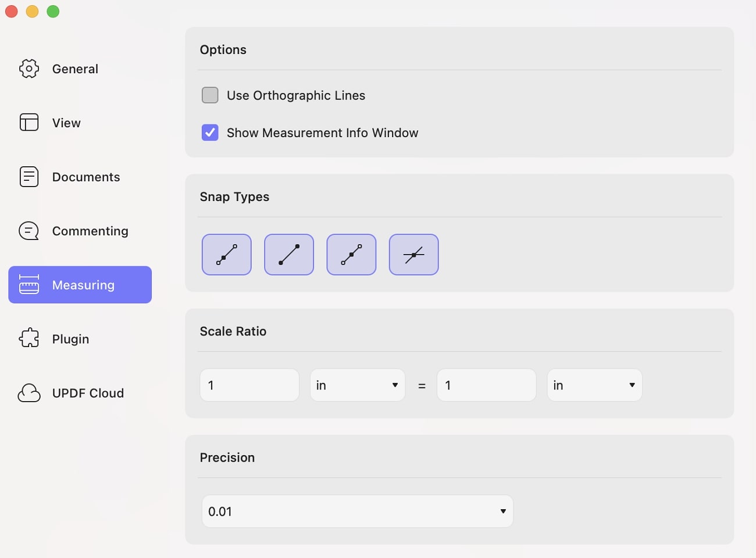The height and width of the screenshot is (558, 756).
Task: Click the General gear icon
Action: coord(29,69)
